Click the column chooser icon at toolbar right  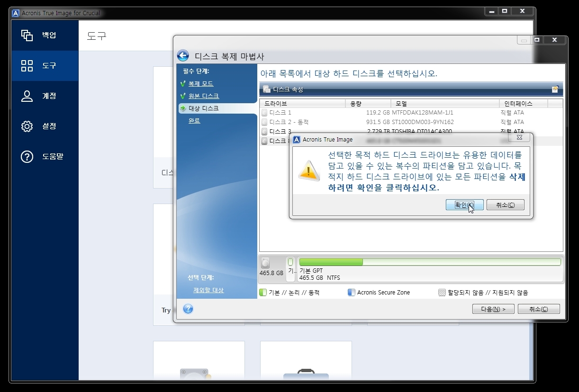point(555,89)
